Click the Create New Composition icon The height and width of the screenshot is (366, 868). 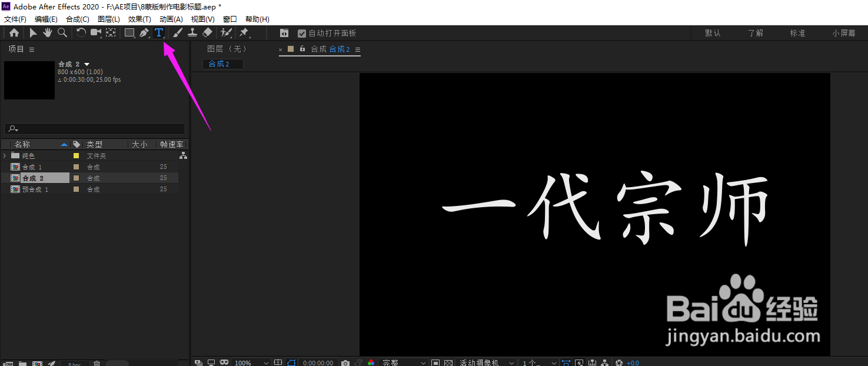(x=37, y=364)
